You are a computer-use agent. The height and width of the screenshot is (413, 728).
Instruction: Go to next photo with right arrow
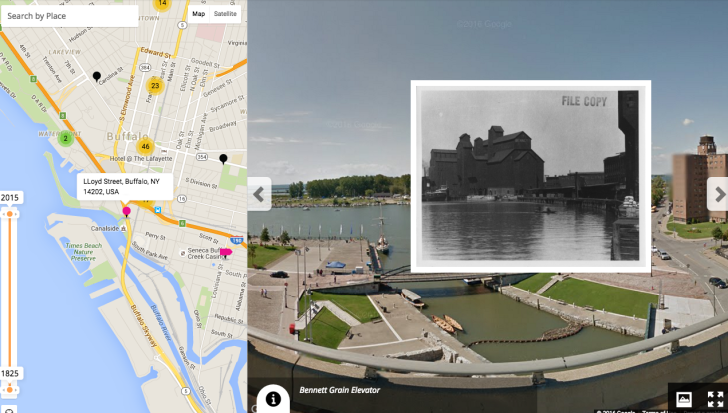(x=717, y=194)
